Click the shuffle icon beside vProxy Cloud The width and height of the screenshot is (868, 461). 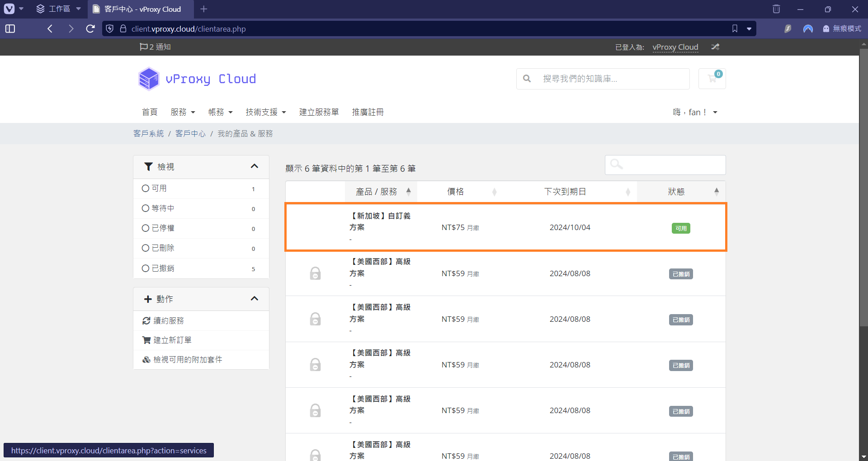click(x=715, y=47)
